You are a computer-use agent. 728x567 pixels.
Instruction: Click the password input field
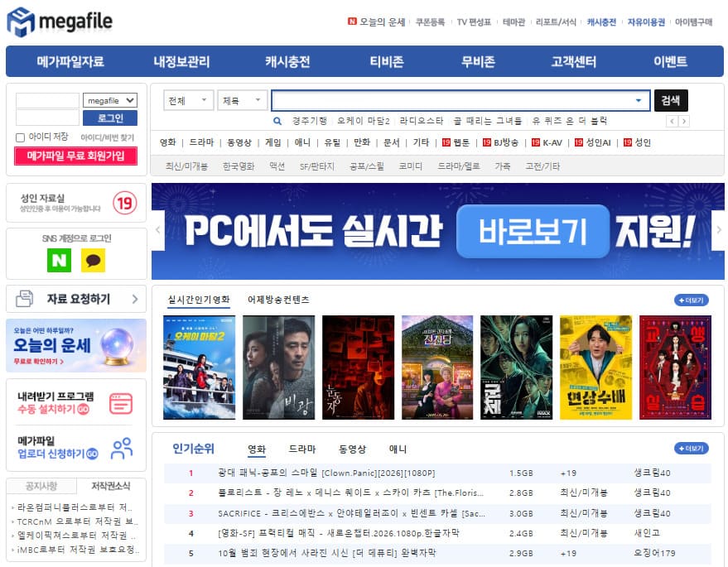(48, 118)
